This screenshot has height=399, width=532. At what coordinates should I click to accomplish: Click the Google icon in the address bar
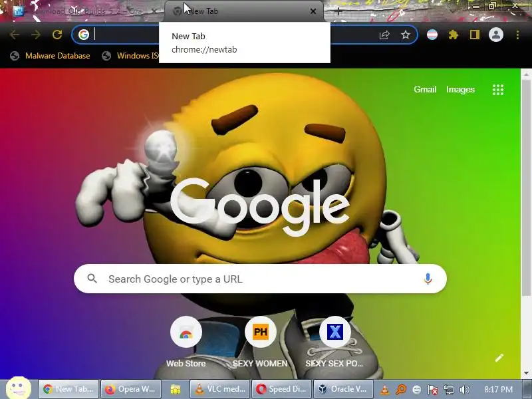(84, 35)
